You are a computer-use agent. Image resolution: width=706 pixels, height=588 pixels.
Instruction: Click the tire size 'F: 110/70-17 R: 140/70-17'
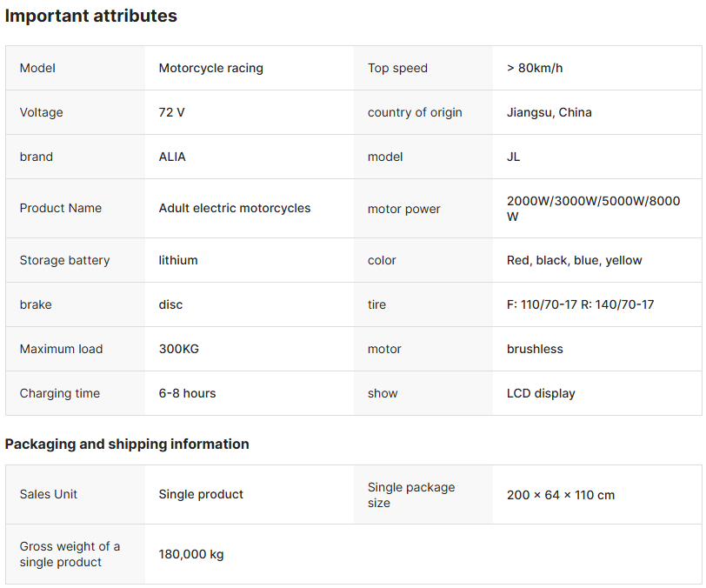pyautogui.click(x=580, y=304)
